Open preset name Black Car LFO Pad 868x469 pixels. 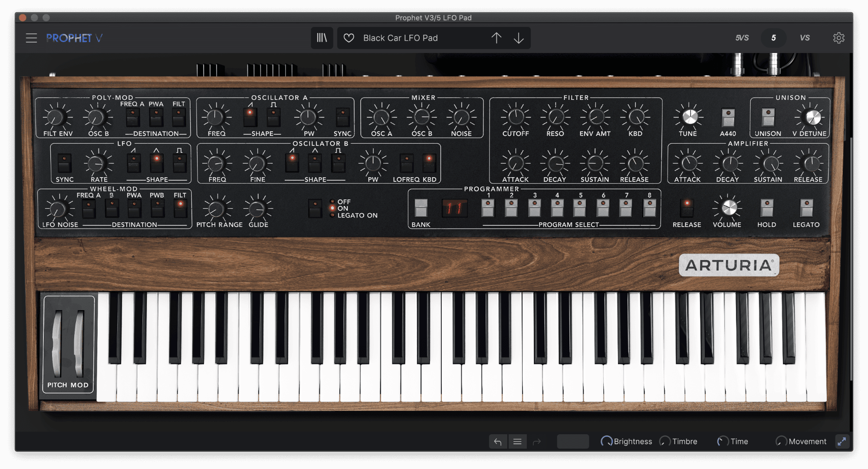[x=400, y=38]
